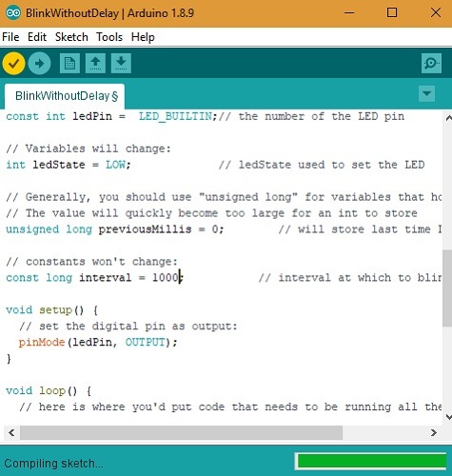Click the LED_BUILTIN constant in code

click(x=175, y=116)
